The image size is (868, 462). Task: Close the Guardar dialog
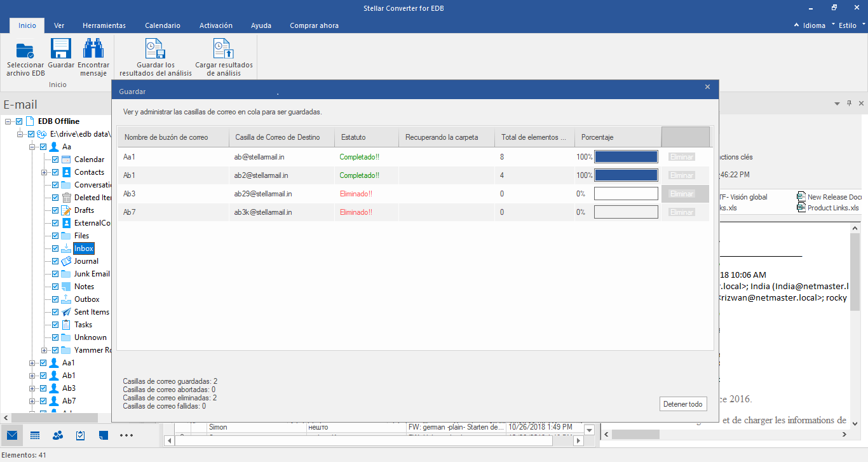(707, 87)
